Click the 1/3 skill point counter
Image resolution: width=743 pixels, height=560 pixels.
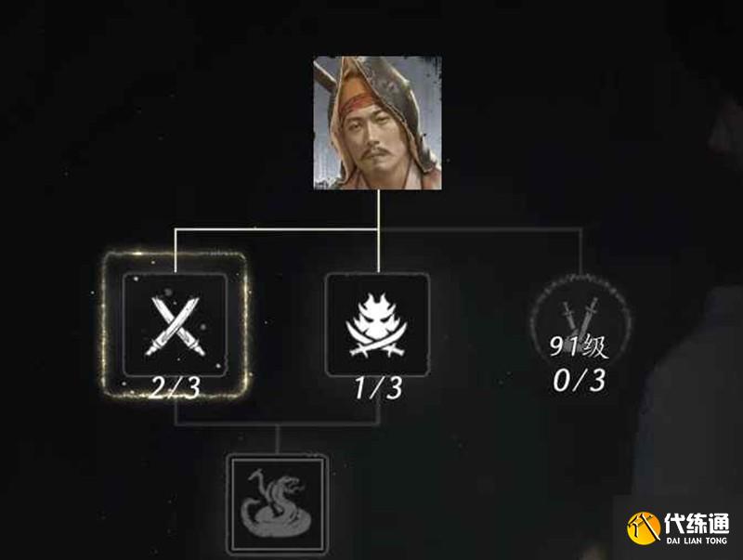coord(379,388)
